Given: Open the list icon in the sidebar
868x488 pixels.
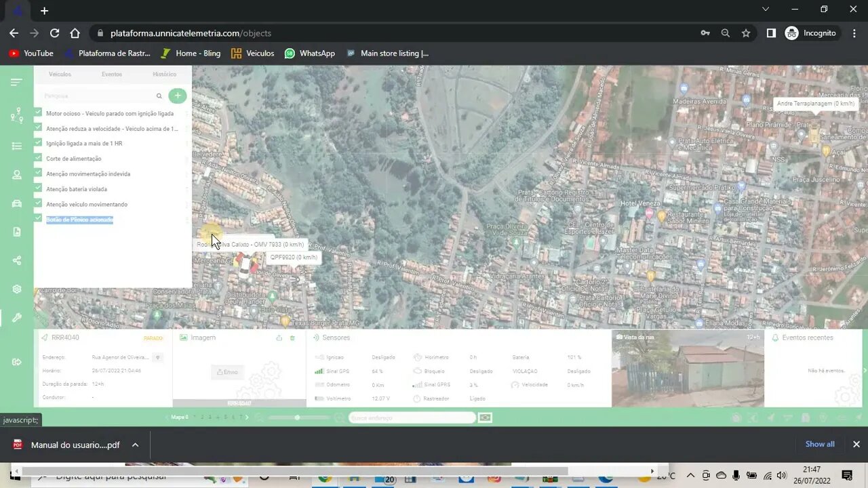Looking at the screenshot, I should coord(16,146).
